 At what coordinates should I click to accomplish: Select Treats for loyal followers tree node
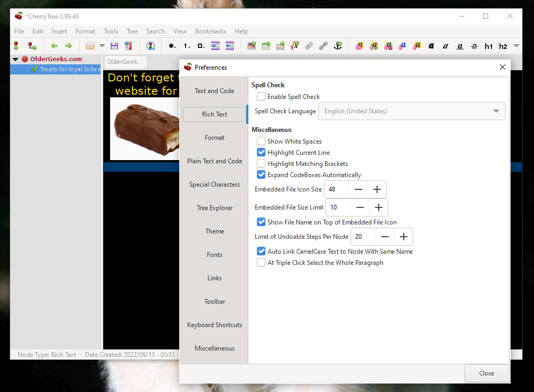(x=69, y=69)
